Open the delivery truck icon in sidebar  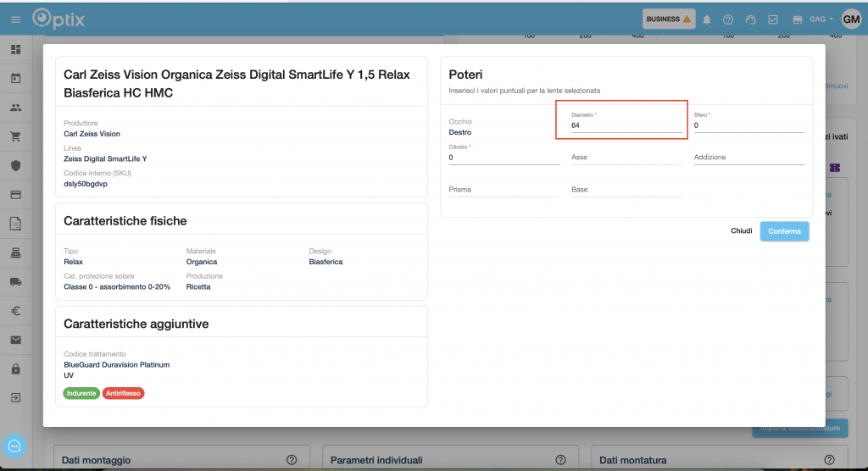pos(15,281)
